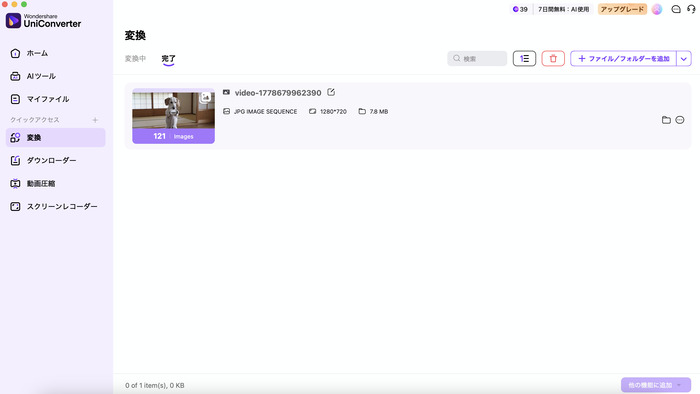Toggle list selection mode button

pyautogui.click(x=524, y=58)
